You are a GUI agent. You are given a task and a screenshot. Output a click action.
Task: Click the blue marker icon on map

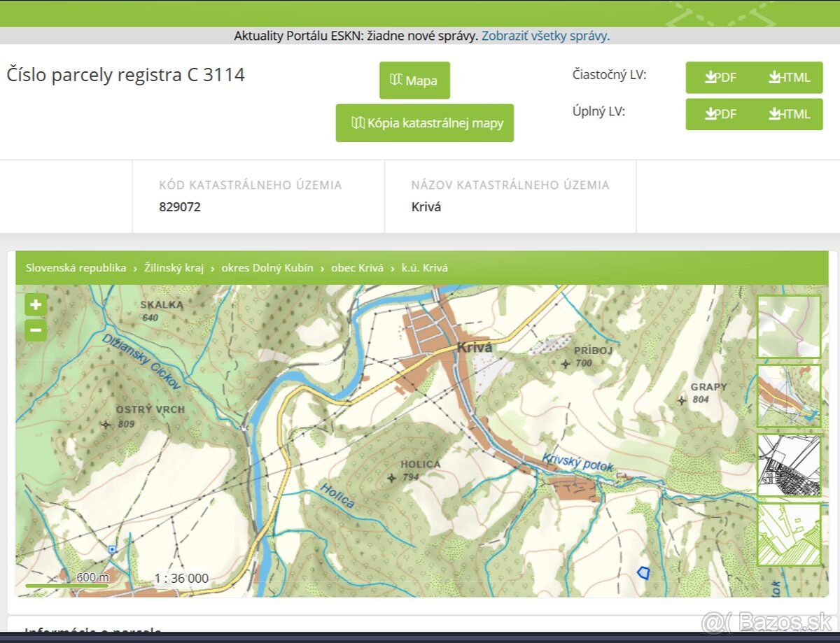point(112,550)
